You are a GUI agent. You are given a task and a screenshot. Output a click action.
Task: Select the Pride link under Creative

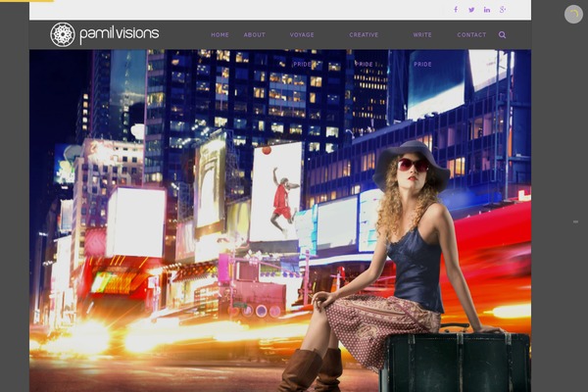point(364,64)
